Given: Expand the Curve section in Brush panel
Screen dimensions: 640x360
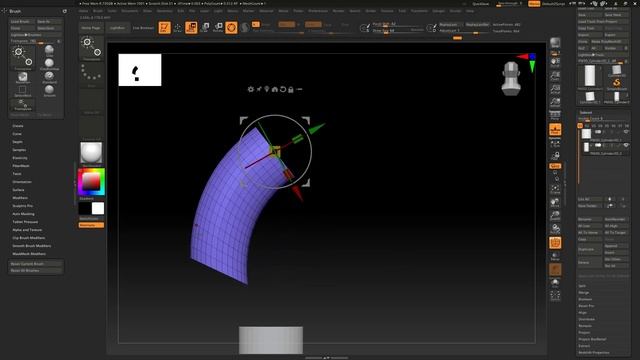Looking at the screenshot, I should tap(17, 134).
